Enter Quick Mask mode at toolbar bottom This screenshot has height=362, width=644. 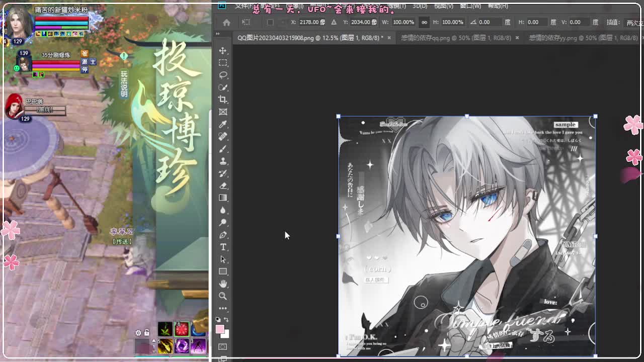click(222, 346)
